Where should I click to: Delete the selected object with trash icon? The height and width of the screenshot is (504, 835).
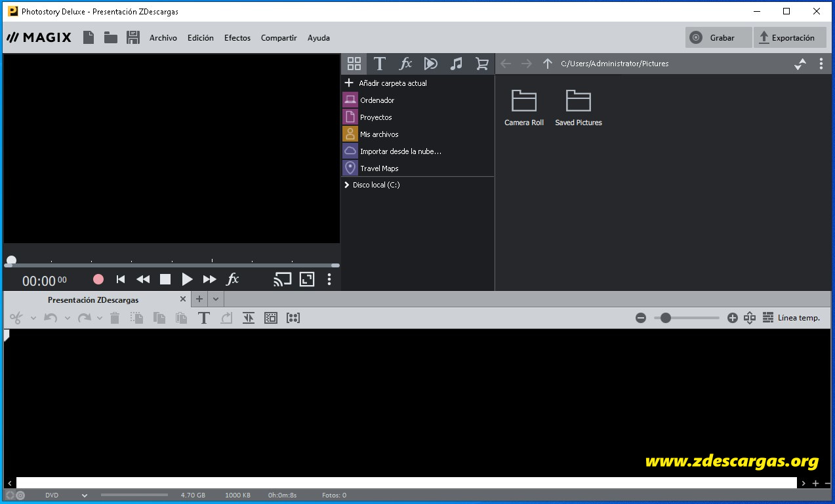(115, 318)
